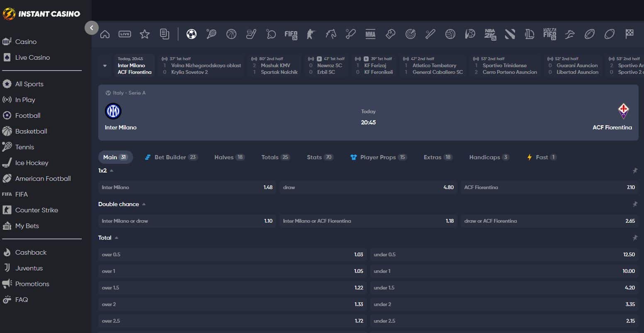644x333 pixels.
Task: Select over 2.5 goals at 1.72
Action: click(232, 321)
